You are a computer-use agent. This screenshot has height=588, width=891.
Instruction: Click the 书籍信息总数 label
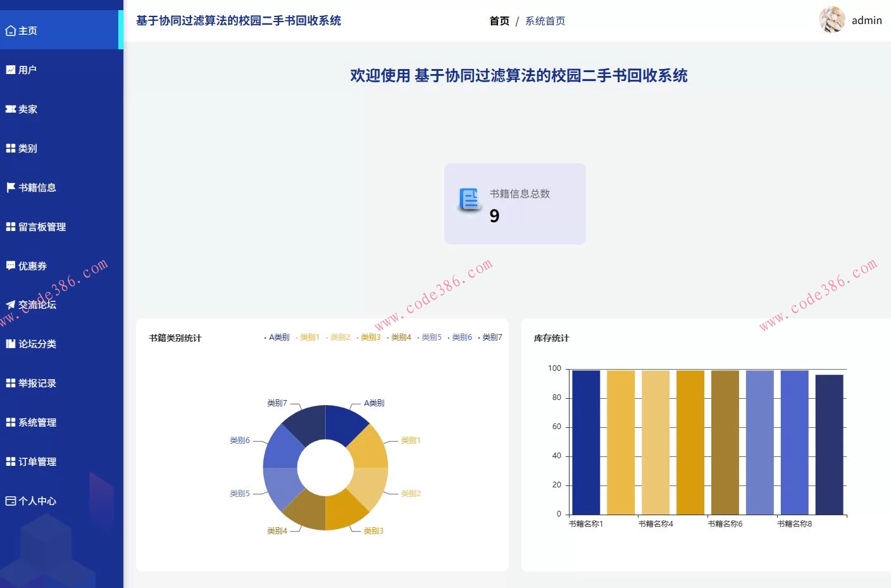[520, 194]
